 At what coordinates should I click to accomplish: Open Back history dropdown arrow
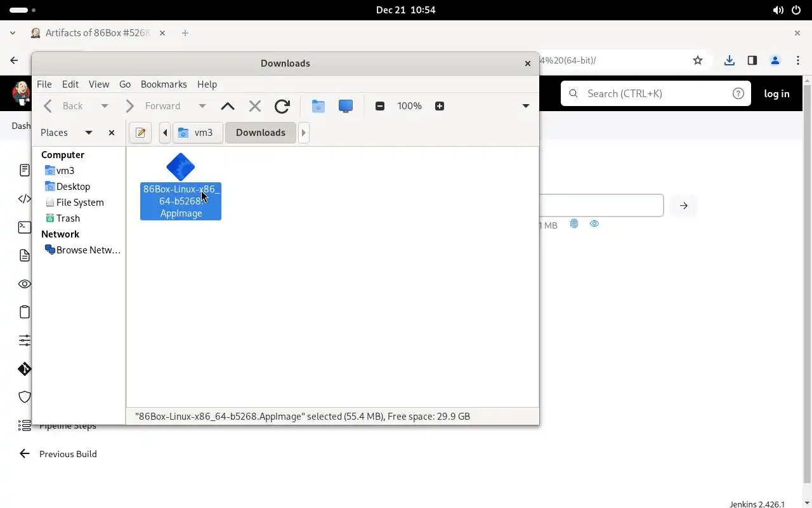click(105, 106)
